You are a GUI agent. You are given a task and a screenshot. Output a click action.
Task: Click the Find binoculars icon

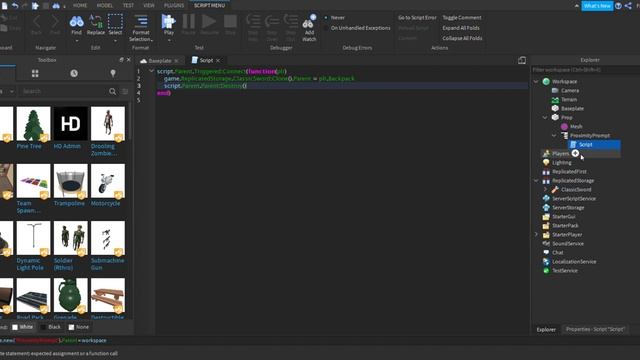coord(76,21)
